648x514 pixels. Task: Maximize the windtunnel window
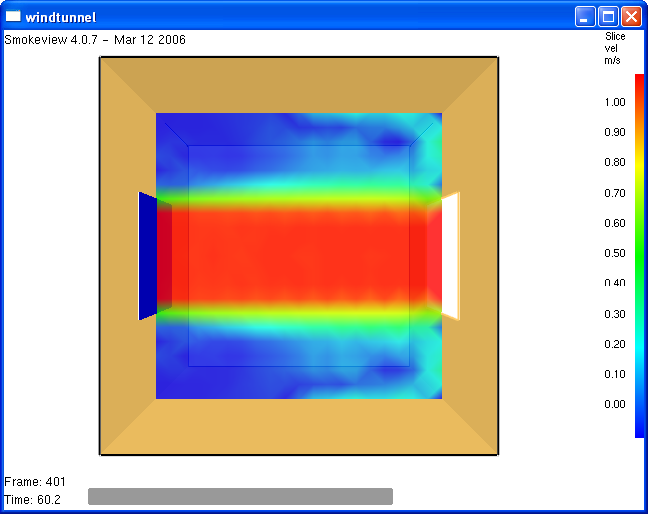click(608, 16)
